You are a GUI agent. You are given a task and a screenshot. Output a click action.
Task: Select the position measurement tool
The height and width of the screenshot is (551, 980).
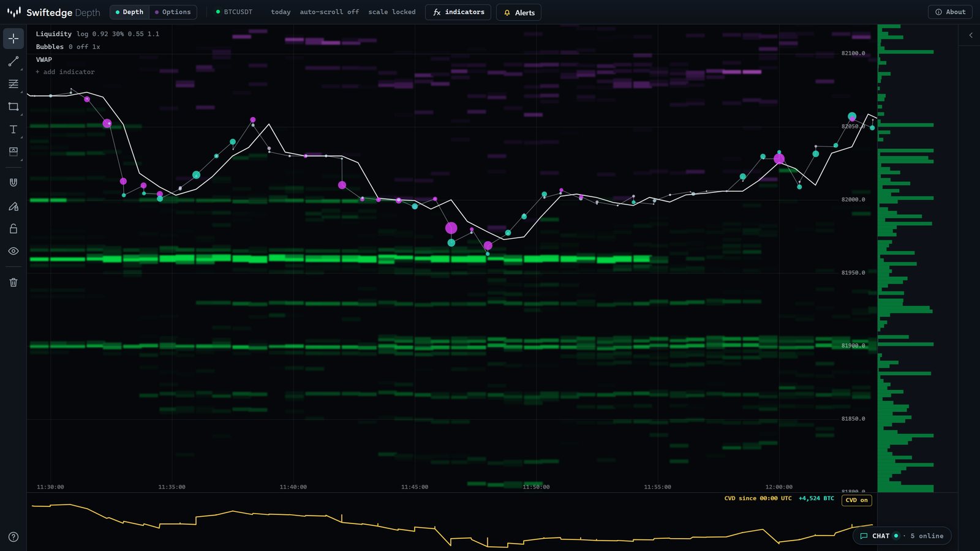[x=13, y=152]
